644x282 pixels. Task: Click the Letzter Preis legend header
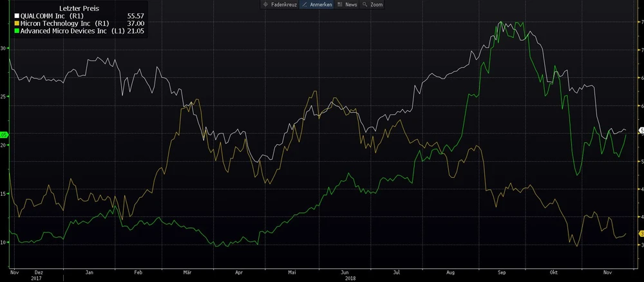[79, 7]
